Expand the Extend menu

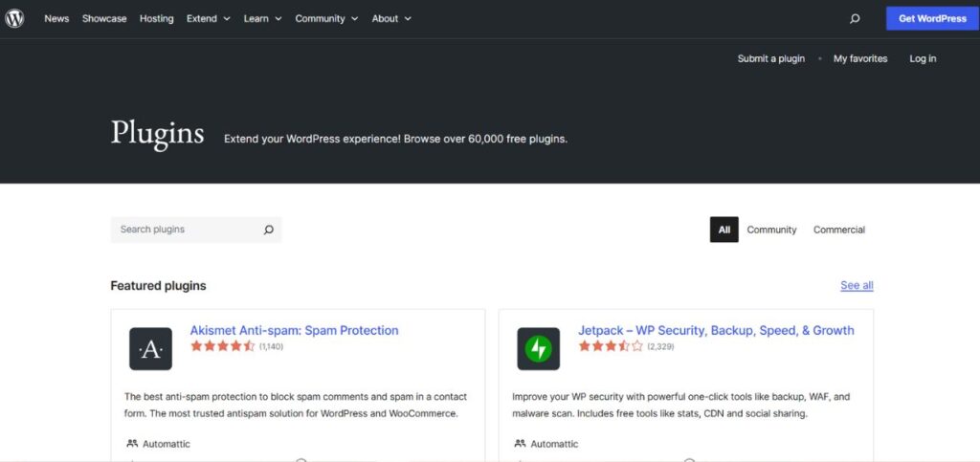tap(208, 19)
